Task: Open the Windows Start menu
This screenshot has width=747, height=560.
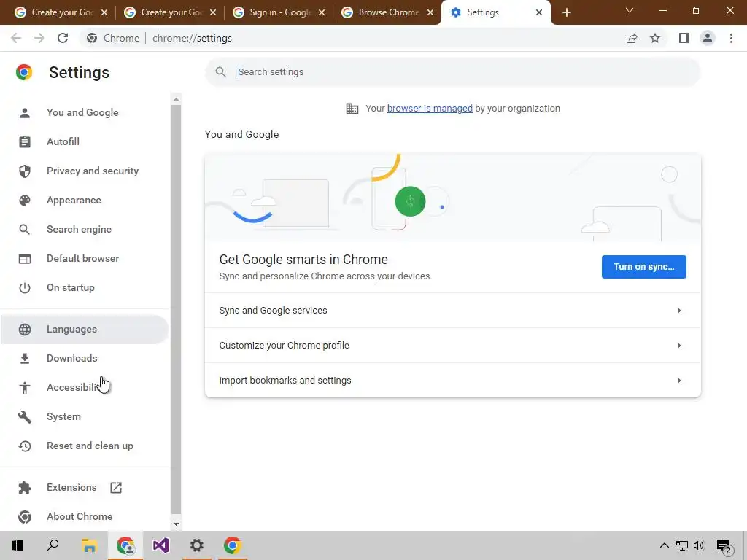Action: 18,545
